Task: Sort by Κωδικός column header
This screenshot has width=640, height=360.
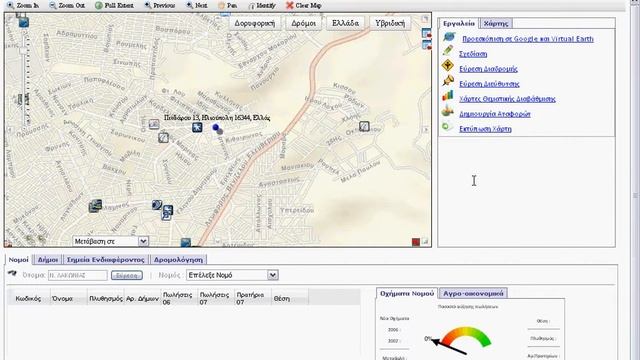Action: coord(29,298)
